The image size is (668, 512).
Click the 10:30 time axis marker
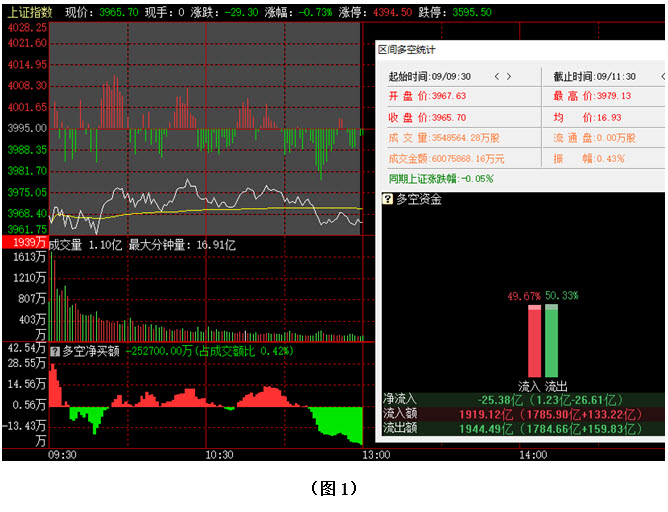tap(219, 454)
